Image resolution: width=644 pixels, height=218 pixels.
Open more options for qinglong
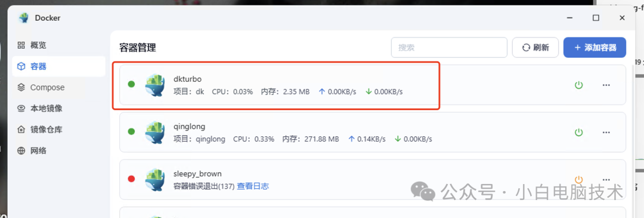tap(606, 133)
